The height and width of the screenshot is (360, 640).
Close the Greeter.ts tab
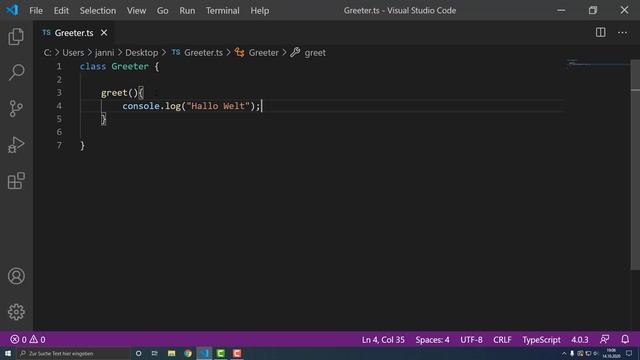(104, 32)
